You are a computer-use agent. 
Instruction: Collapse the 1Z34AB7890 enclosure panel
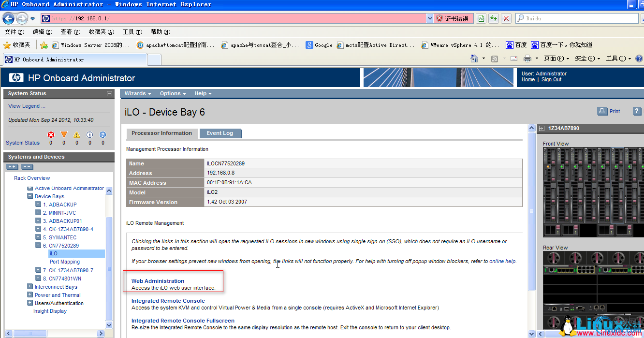[x=542, y=128]
